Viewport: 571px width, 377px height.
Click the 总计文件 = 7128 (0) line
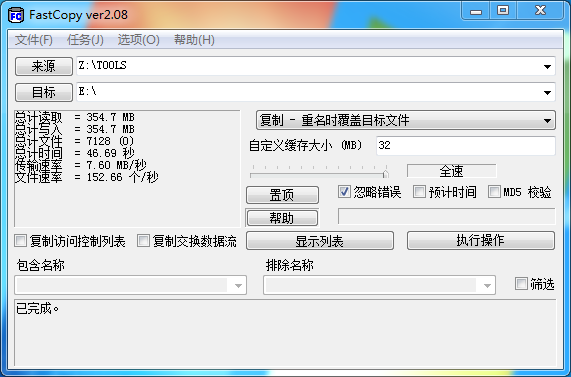75,141
